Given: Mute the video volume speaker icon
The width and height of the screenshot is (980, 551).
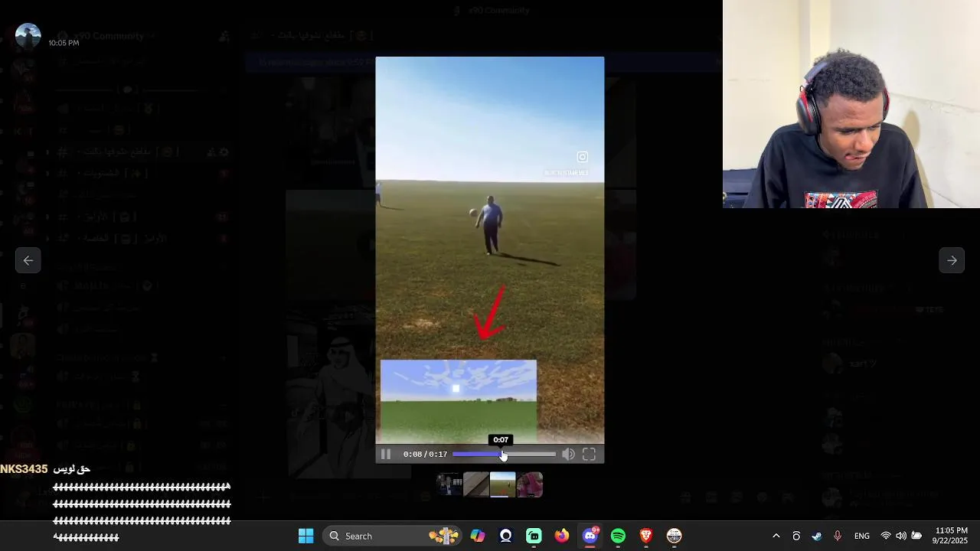Looking at the screenshot, I should [568, 454].
